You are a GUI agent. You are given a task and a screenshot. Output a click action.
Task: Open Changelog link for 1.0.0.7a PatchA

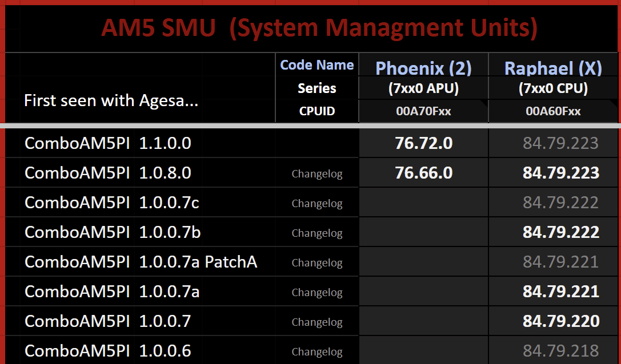pos(317,262)
